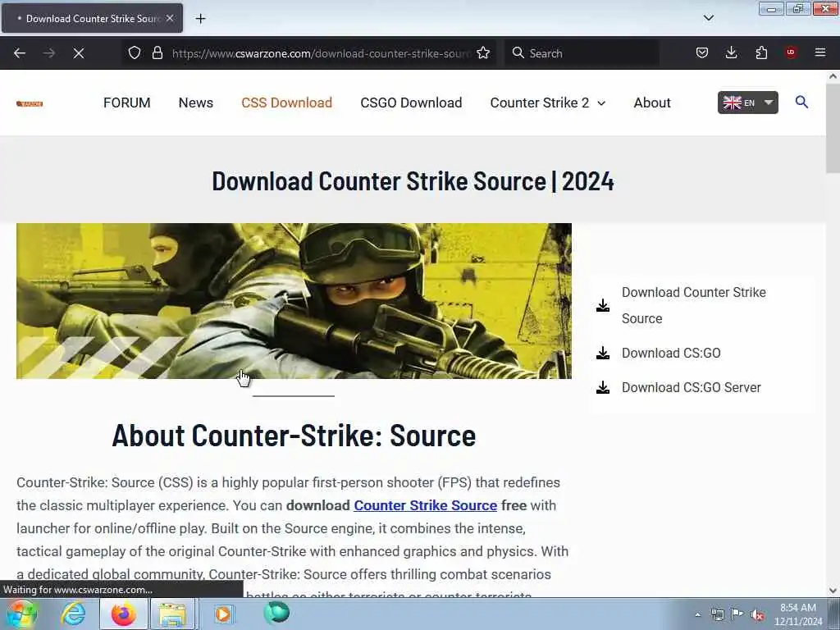This screenshot has width=840, height=630.
Task: Open the extensions puzzle icon
Action: point(761,52)
